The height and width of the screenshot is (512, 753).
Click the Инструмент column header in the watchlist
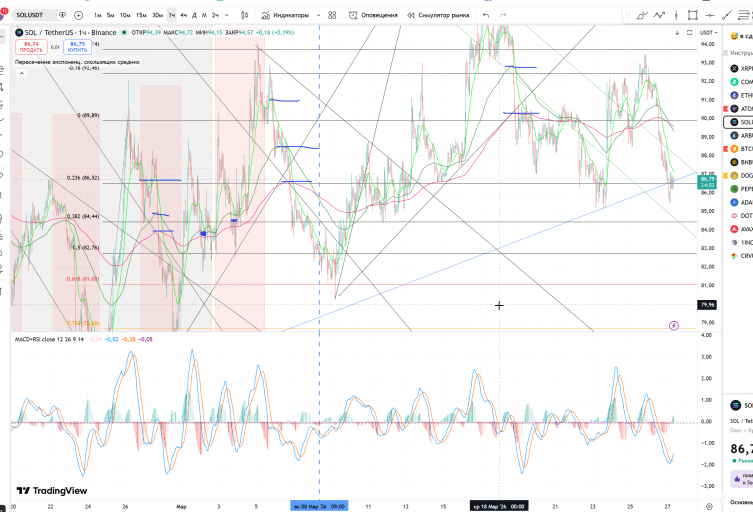[741, 53]
